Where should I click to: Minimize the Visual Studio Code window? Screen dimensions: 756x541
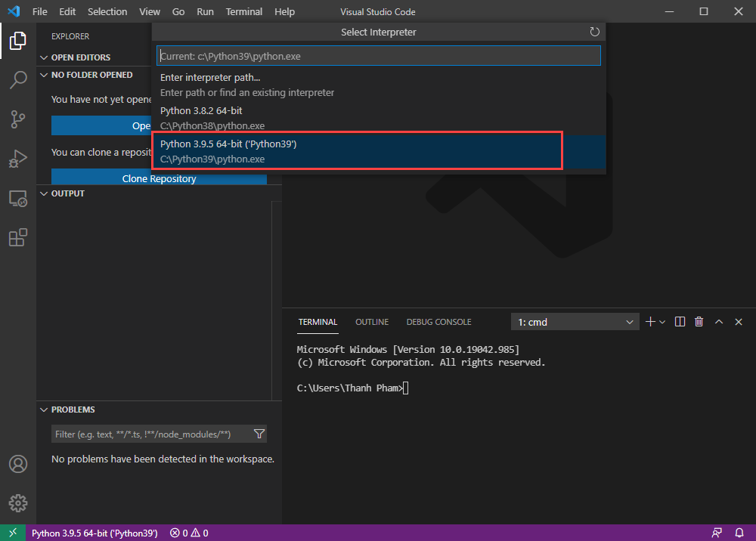click(669, 11)
